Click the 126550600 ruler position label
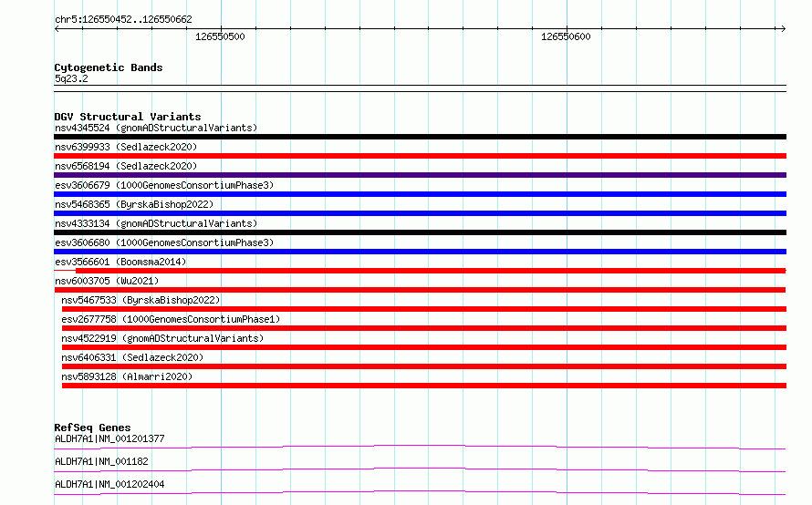The height and width of the screenshot is (505, 812). tap(566, 36)
